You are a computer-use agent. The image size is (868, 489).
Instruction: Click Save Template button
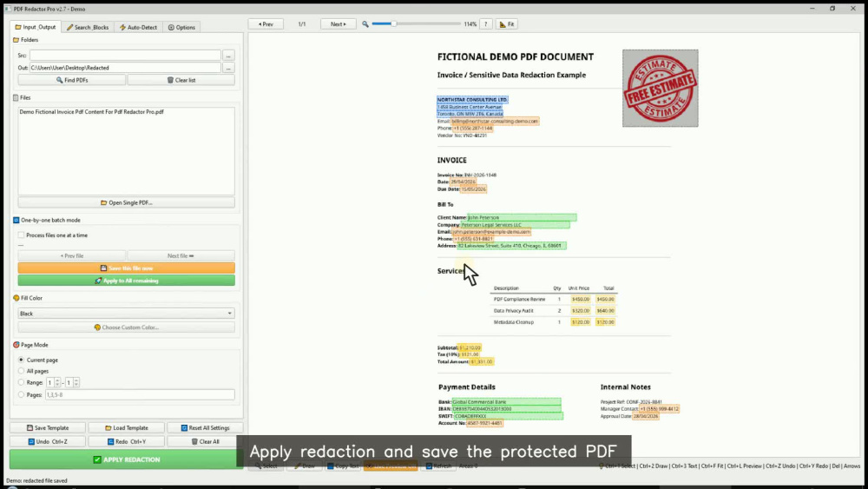pos(48,428)
